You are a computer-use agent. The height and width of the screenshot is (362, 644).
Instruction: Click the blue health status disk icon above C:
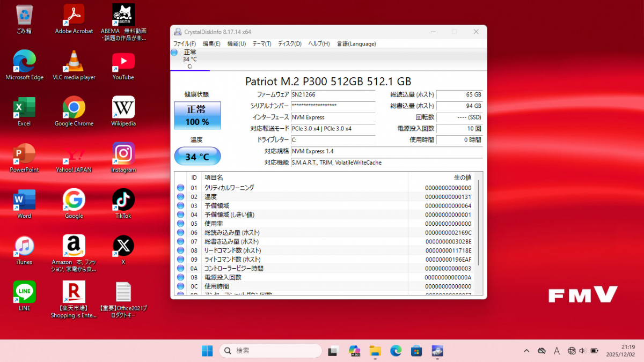pos(173,53)
